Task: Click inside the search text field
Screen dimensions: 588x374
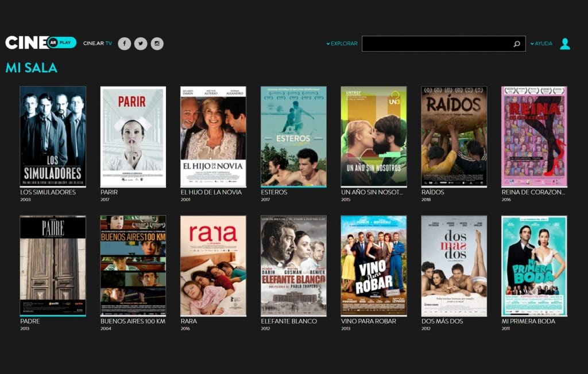Action: point(435,44)
